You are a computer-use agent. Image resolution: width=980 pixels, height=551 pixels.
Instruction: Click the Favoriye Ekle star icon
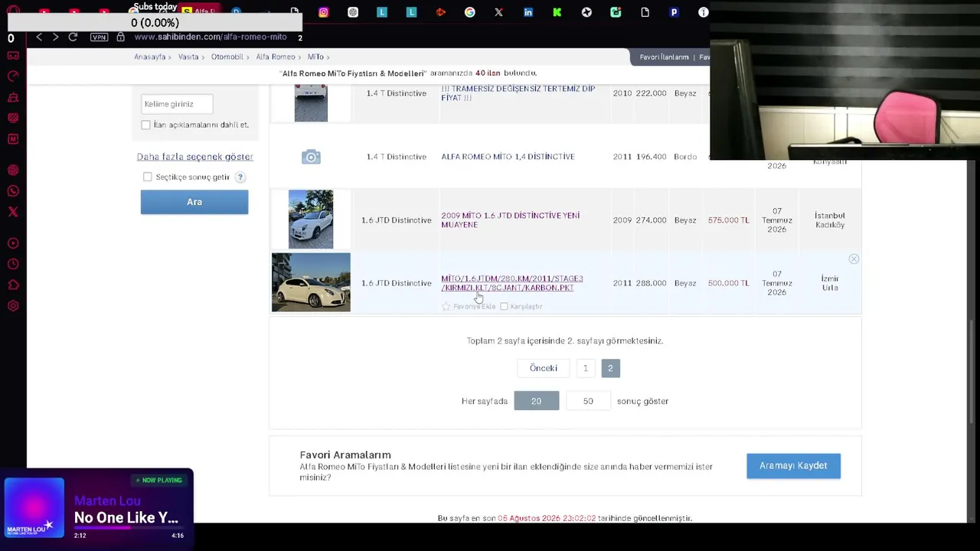click(x=446, y=306)
